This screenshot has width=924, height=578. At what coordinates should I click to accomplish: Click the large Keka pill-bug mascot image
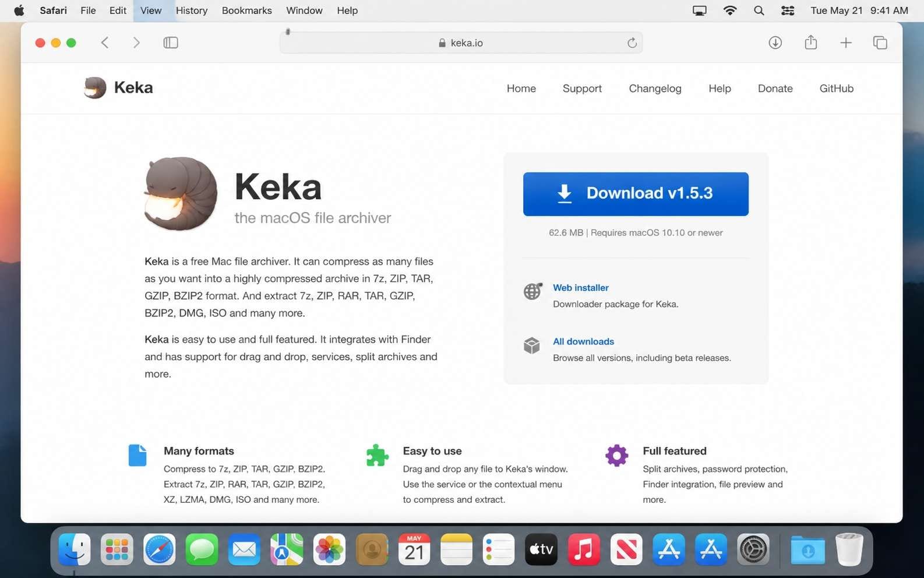(x=181, y=193)
